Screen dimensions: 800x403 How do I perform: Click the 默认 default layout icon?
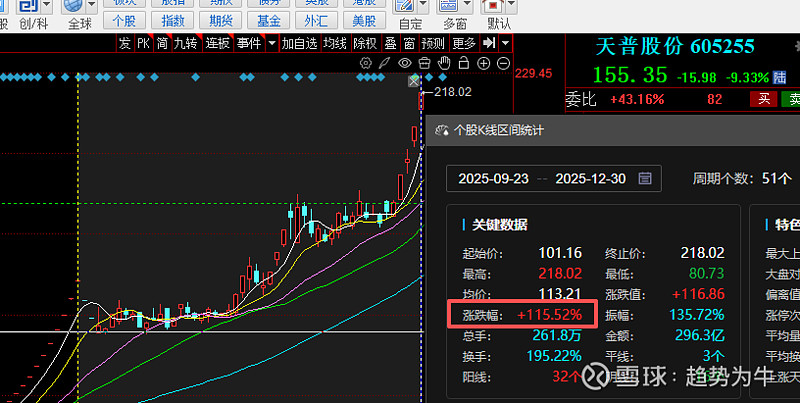point(493,7)
